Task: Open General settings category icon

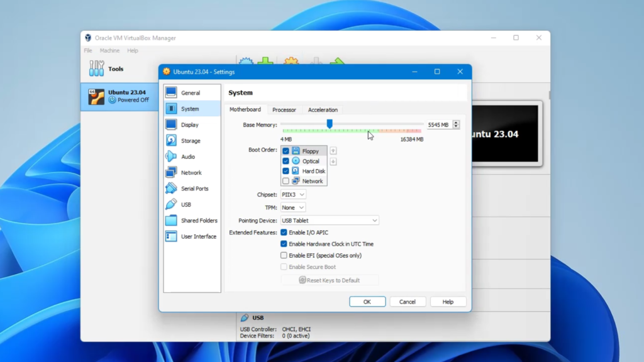Action: click(x=171, y=93)
